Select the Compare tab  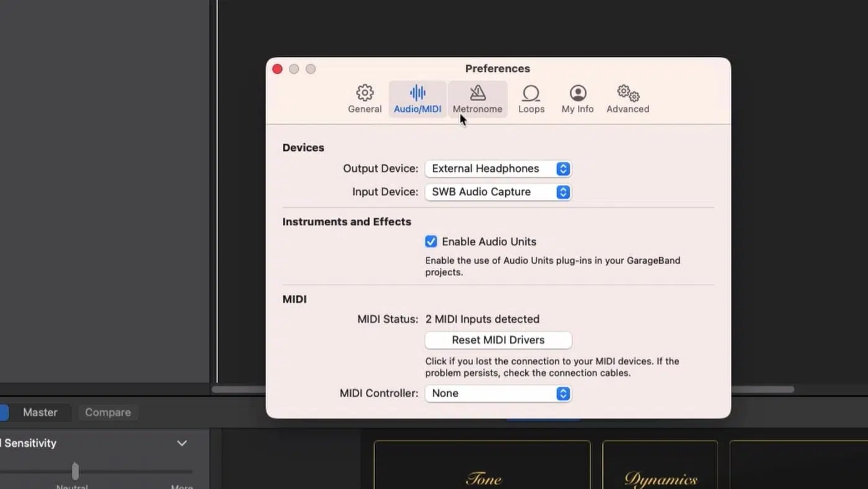point(107,412)
